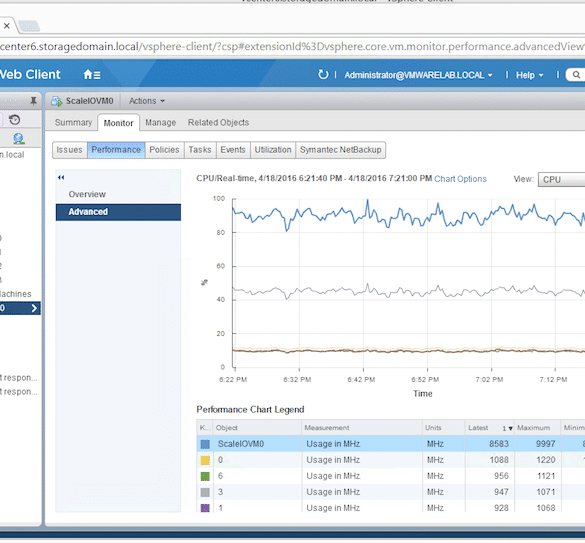Image resolution: width=585 pixels, height=543 pixels.
Task: Switch to the Manage tab
Action: (160, 122)
